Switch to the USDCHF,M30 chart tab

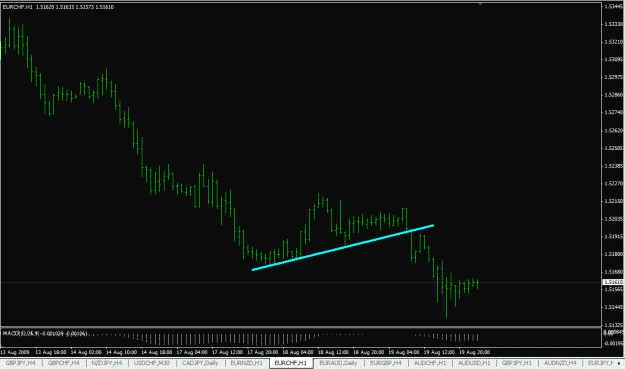[151, 363]
